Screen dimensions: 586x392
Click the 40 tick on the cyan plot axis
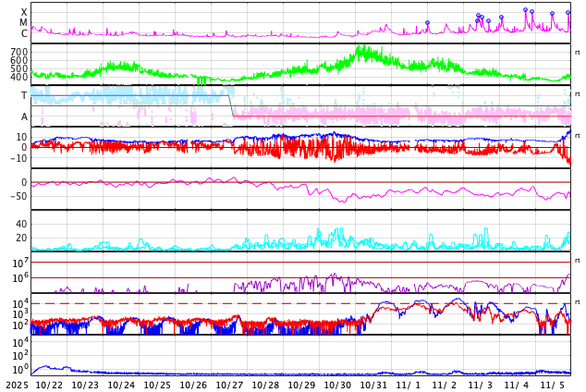[x=21, y=224]
